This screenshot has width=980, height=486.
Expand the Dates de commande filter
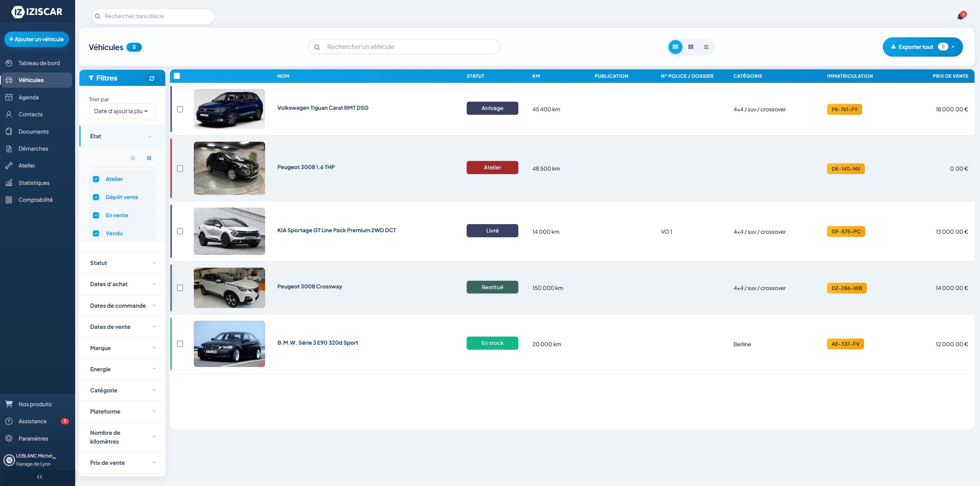[123, 306]
